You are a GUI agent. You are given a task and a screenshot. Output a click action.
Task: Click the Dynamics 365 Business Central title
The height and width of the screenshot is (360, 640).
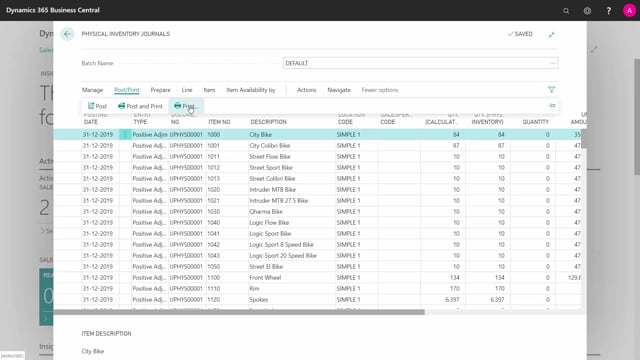(x=53, y=10)
